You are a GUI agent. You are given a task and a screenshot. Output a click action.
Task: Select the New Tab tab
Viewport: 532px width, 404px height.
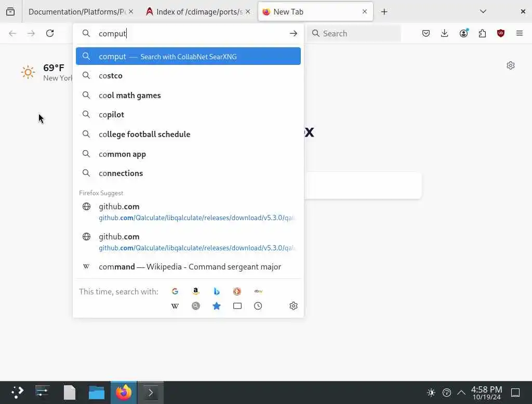[x=315, y=12]
